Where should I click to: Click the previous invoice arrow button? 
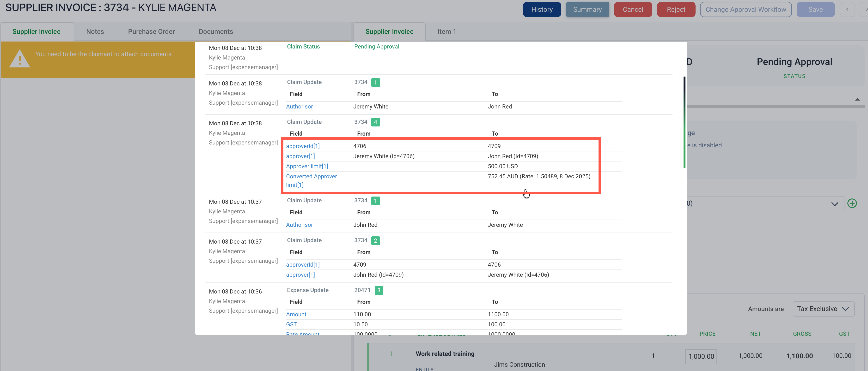(x=847, y=9)
